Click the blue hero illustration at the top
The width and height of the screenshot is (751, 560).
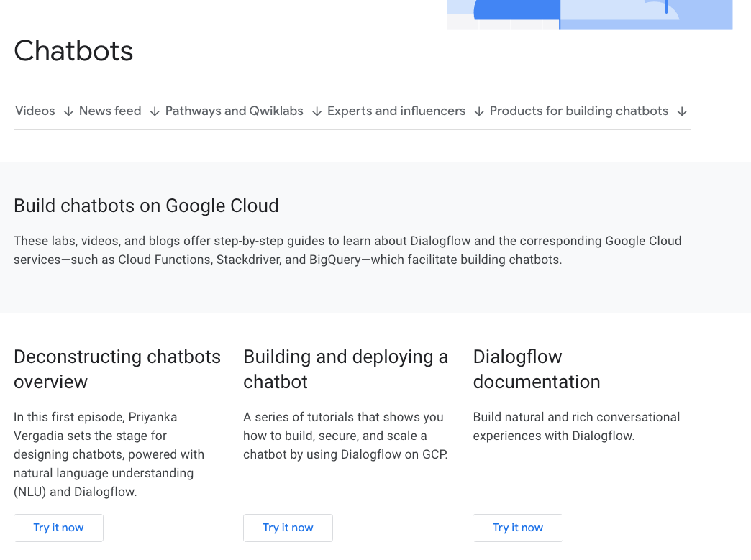[x=590, y=14]
